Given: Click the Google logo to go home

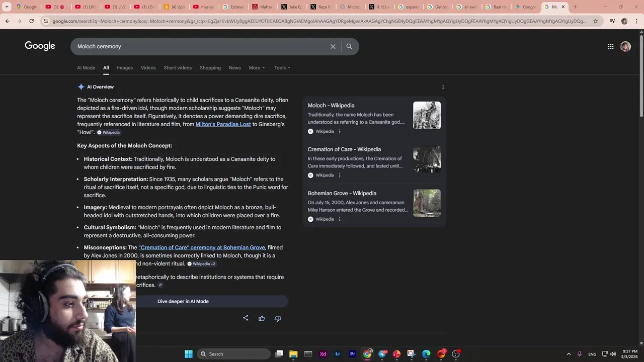Looking at the screenshot, I should pyautogui.click(x=40, y=46).
